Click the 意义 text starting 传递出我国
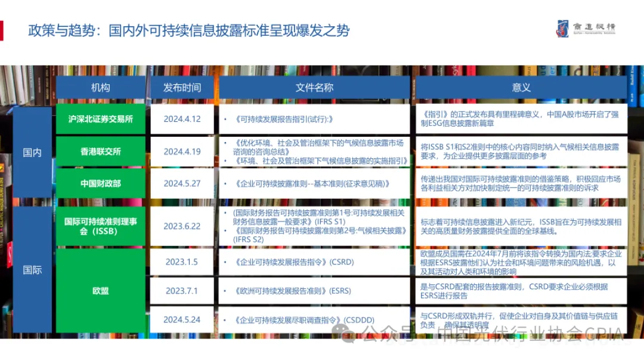644x360 pixels. pyautogui.click(x=521, y=183)
